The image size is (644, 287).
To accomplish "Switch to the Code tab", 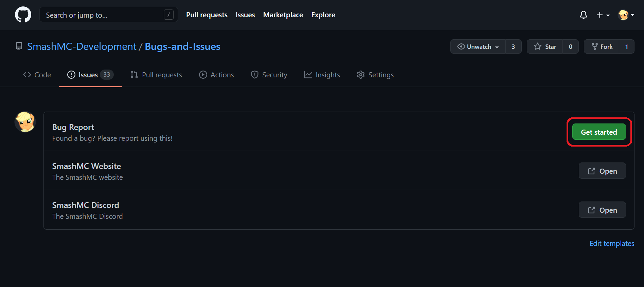I will [37, 75].
